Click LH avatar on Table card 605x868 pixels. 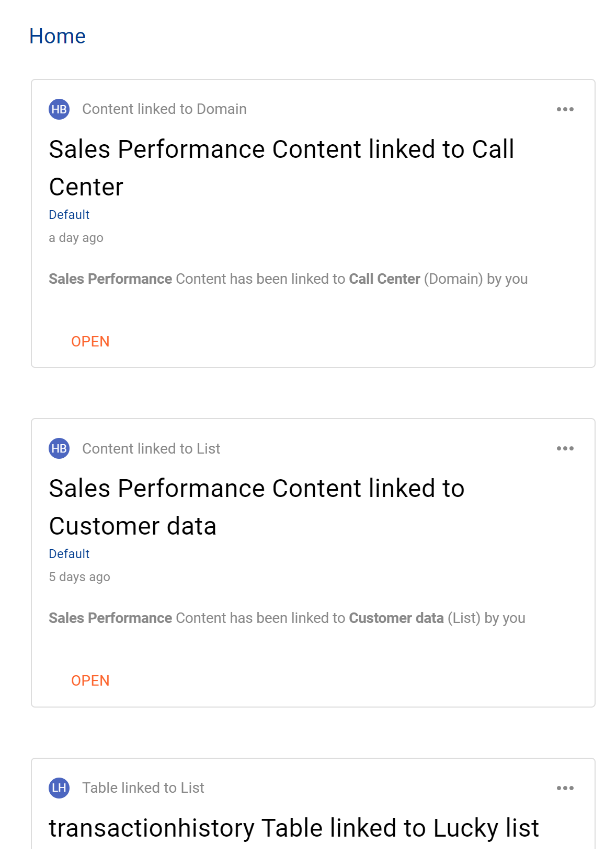coord(59,788)
